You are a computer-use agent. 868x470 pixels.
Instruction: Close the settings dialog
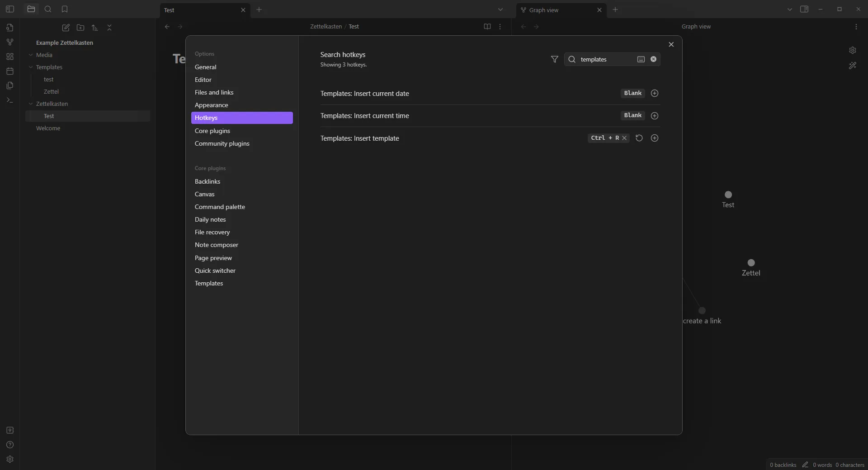(x=671, y=44)
